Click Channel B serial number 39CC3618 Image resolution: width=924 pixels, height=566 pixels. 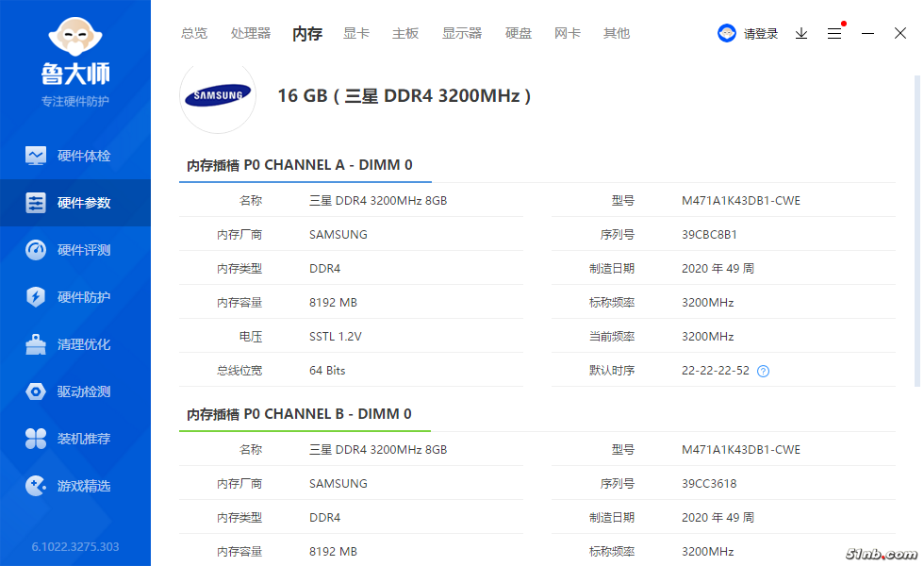pos(709,483)
